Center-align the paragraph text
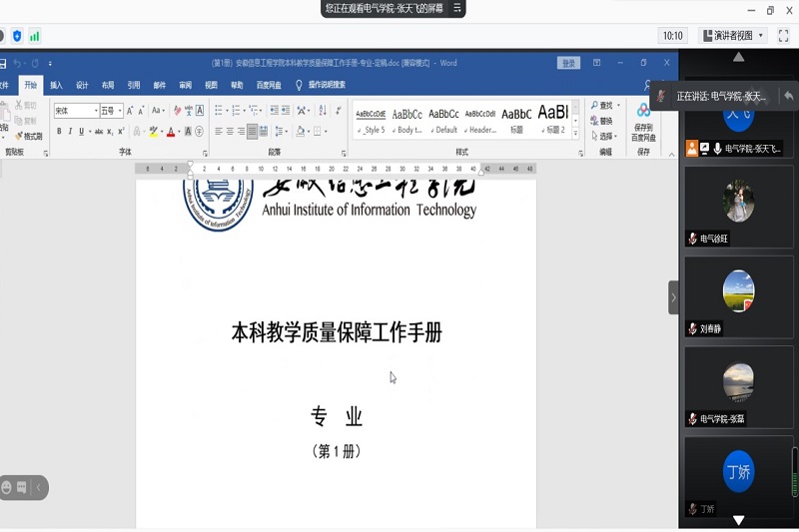799x532 pixels. click(x=229, y=132)
